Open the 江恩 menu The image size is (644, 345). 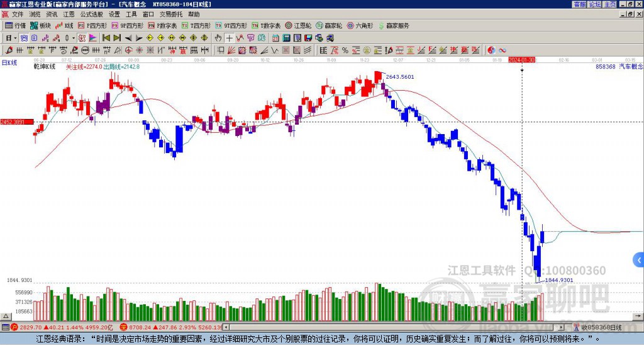69,14
